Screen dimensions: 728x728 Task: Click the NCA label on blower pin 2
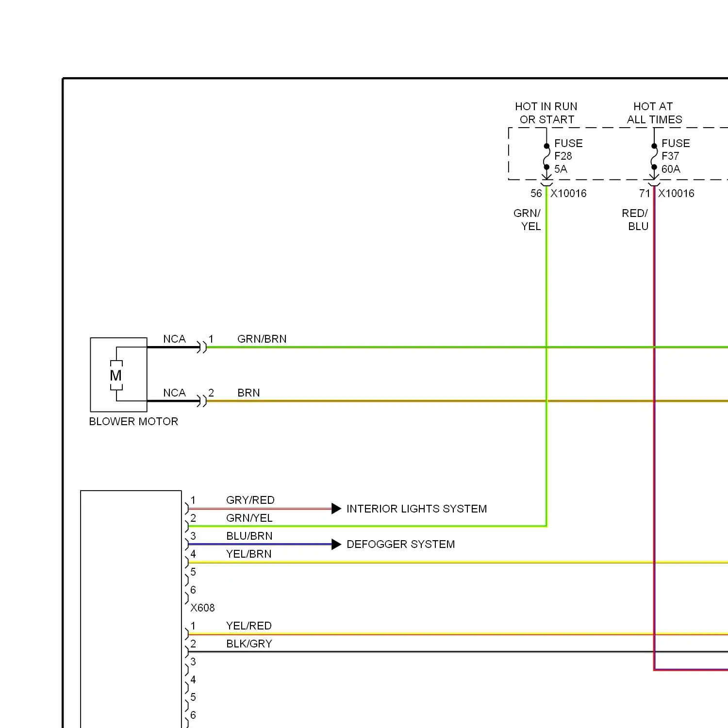174,393
